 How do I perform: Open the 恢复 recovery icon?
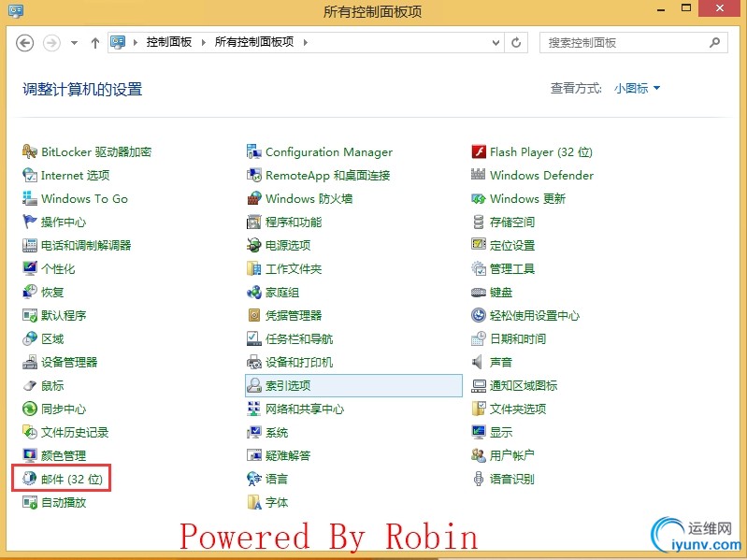click(x=30, y=292)
